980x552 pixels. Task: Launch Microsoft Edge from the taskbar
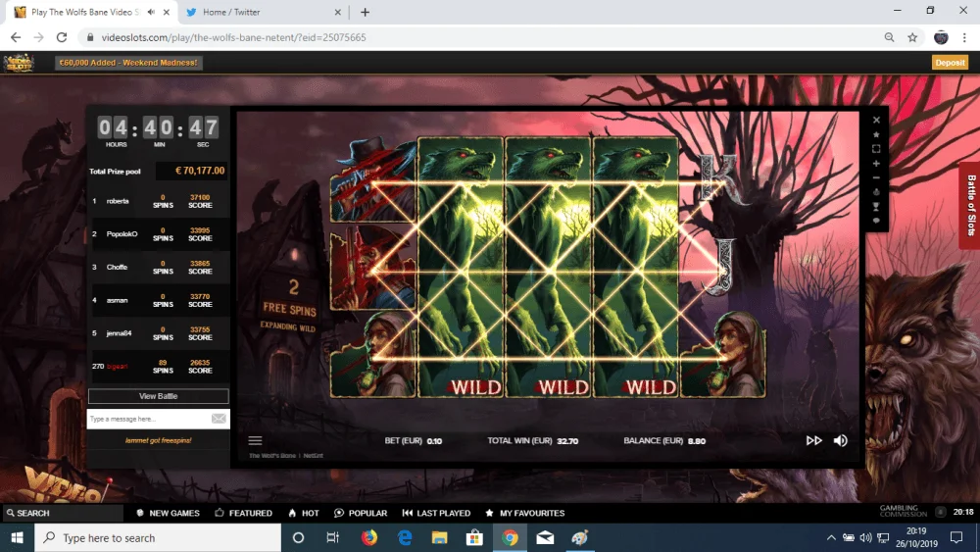(x=405, y=537)
